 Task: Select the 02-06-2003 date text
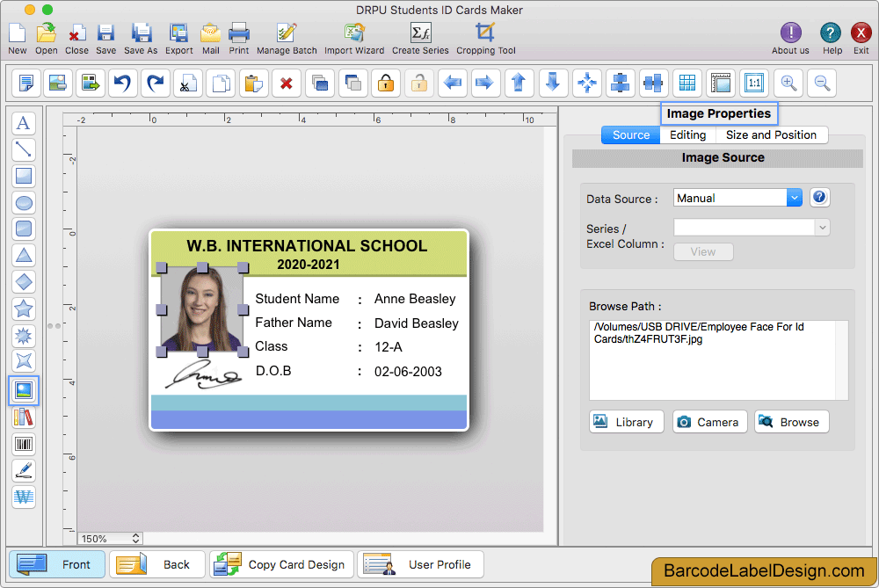[408, 372]
